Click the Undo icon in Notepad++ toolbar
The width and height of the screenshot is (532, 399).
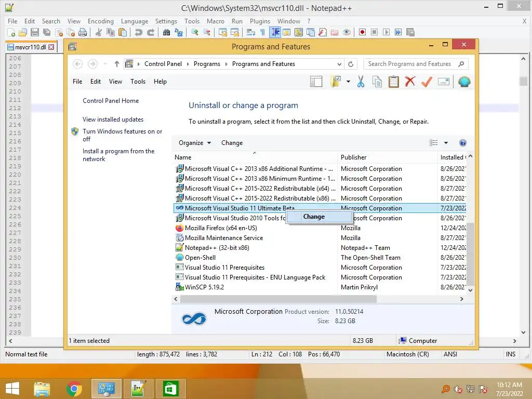pyautogui.click(x=138, y=32)
